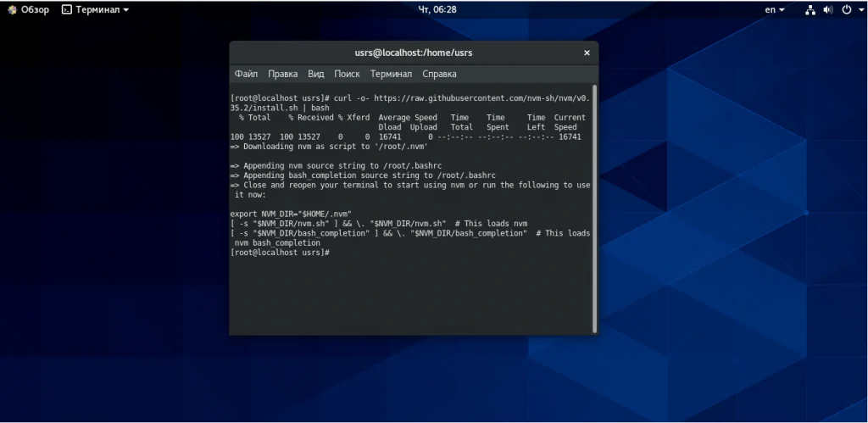Open the en keyboard layout dropdown
Image resolution: width=868 pixels, height=423 pixels.
coord(775,9)
